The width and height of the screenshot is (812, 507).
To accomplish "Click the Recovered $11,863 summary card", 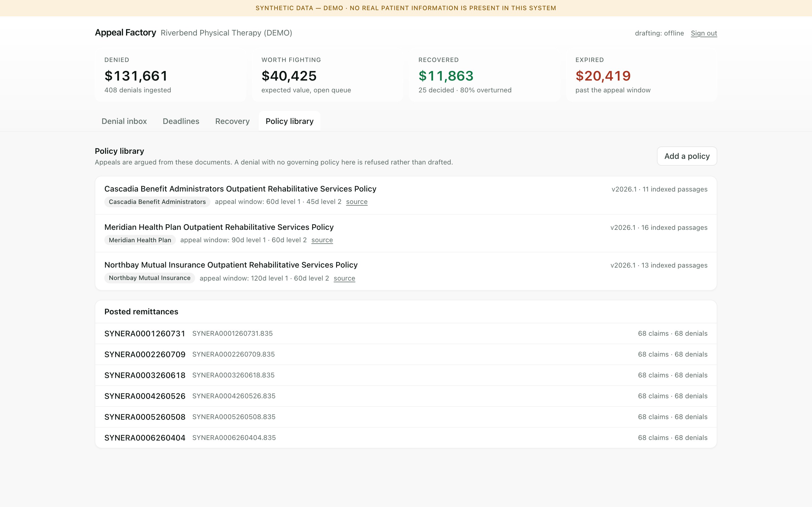I will (484, 75).
